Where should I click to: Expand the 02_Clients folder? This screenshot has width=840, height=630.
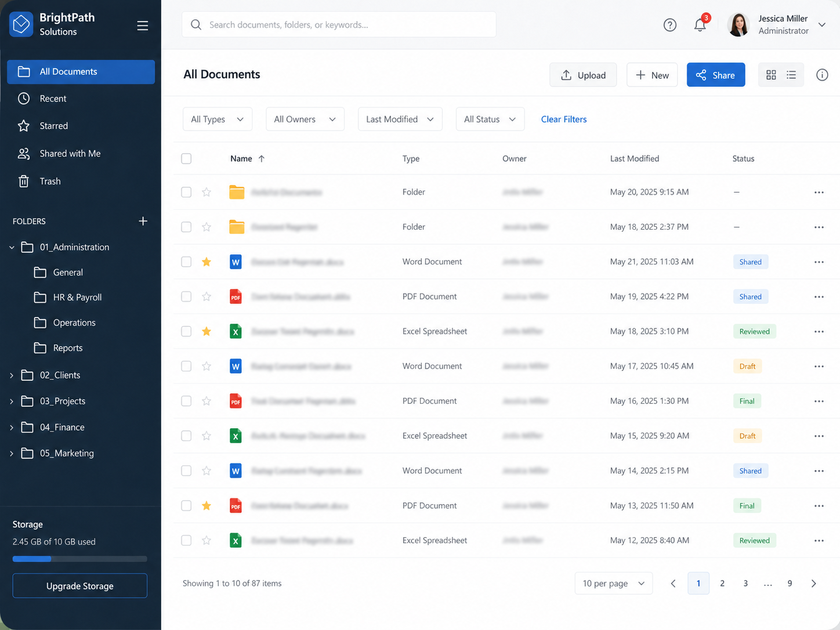(12, 375)
